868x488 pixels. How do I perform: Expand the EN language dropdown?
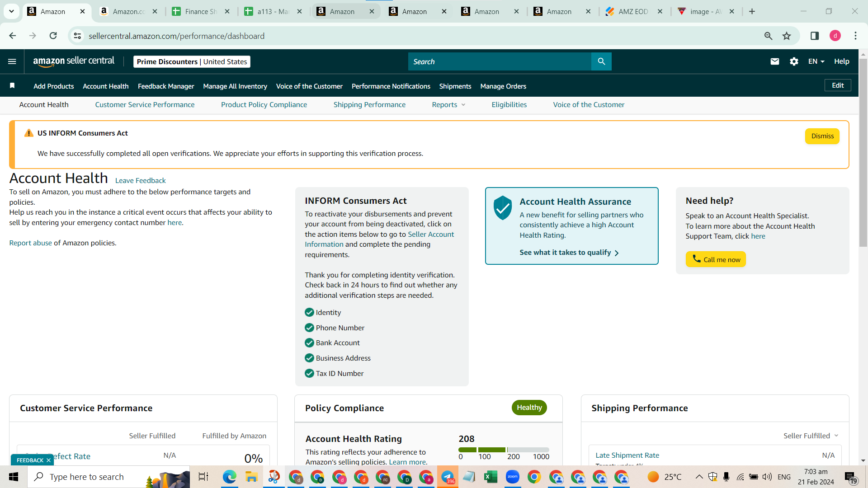[816, 61]
